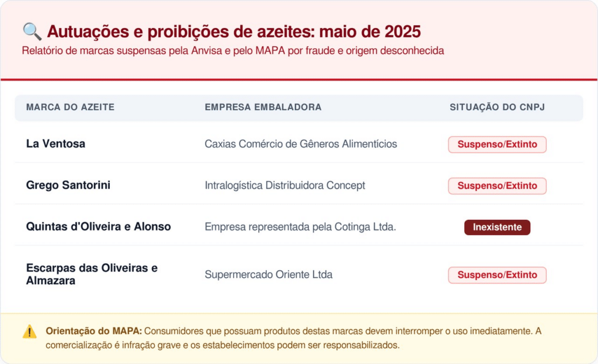Click the 'Inexistente' dark red badge

[x=497, y=227]
